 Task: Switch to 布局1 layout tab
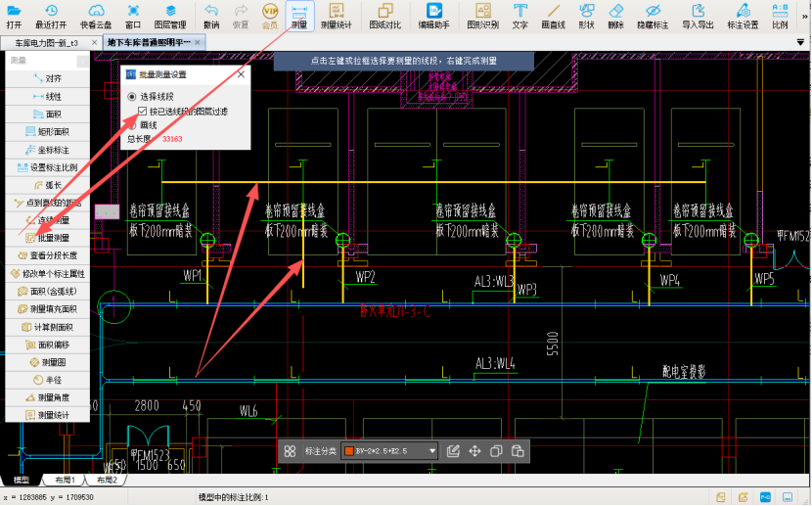click(x=65, y=481)
